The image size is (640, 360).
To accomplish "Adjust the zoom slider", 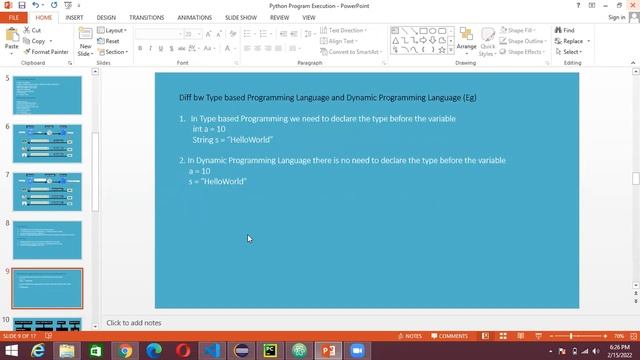I will (571, 336).
